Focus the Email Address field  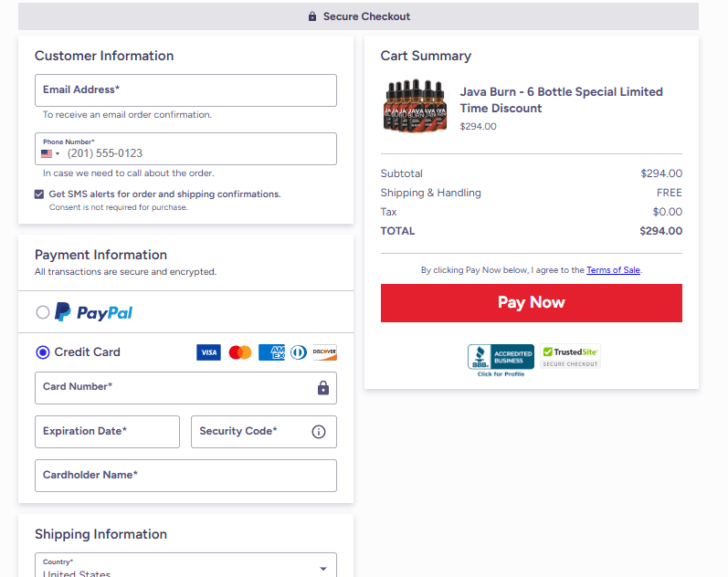185,90
